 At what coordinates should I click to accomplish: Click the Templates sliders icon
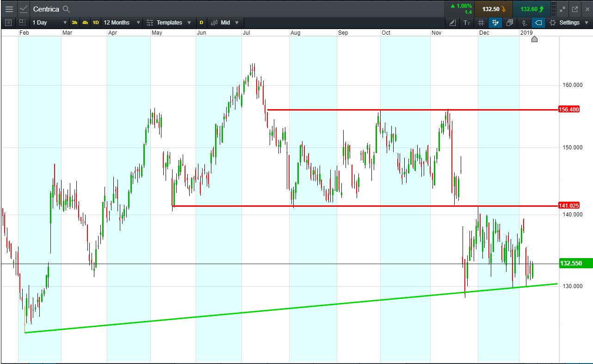[x=150, y=22]
